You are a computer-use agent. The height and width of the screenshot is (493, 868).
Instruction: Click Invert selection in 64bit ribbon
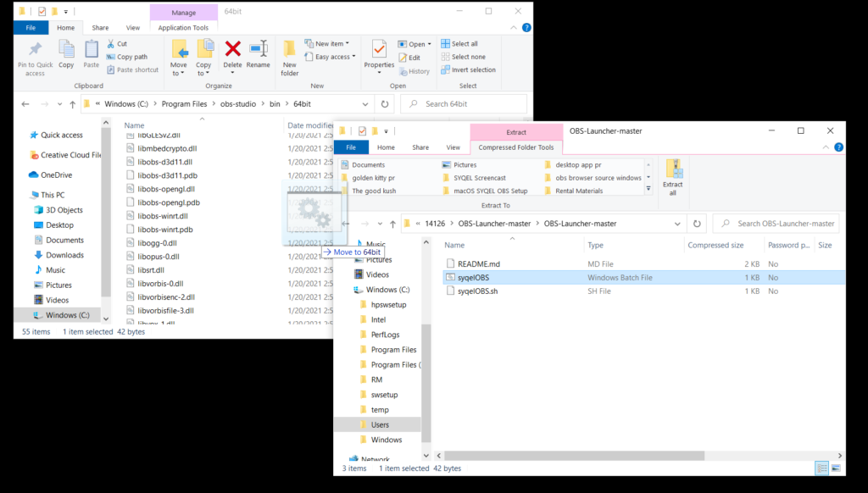468,69
